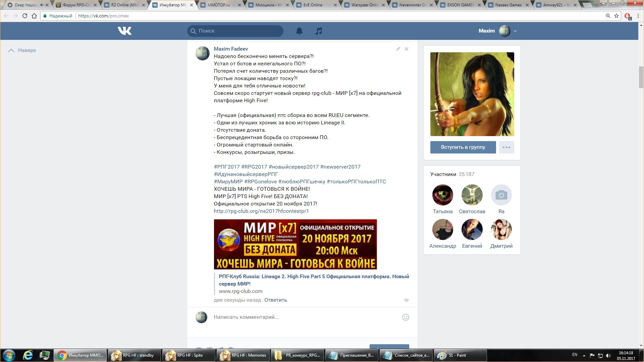Click the VK logo icon

[x=124, y=31]
